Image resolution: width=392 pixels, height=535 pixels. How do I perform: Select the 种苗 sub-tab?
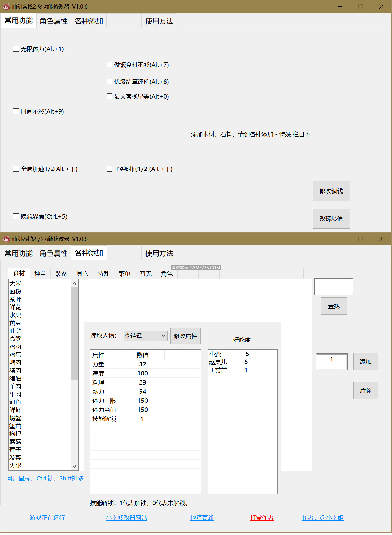tap(40, 274)
